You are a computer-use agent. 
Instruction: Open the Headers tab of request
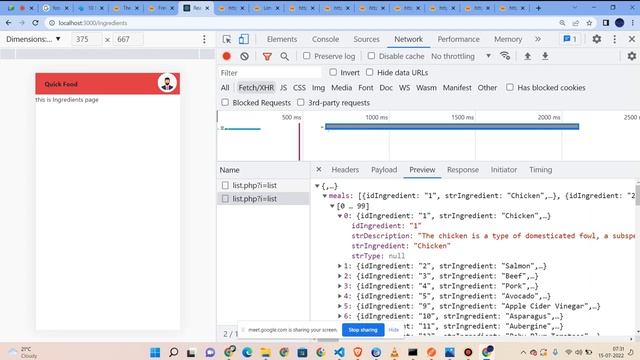(345, 169)
